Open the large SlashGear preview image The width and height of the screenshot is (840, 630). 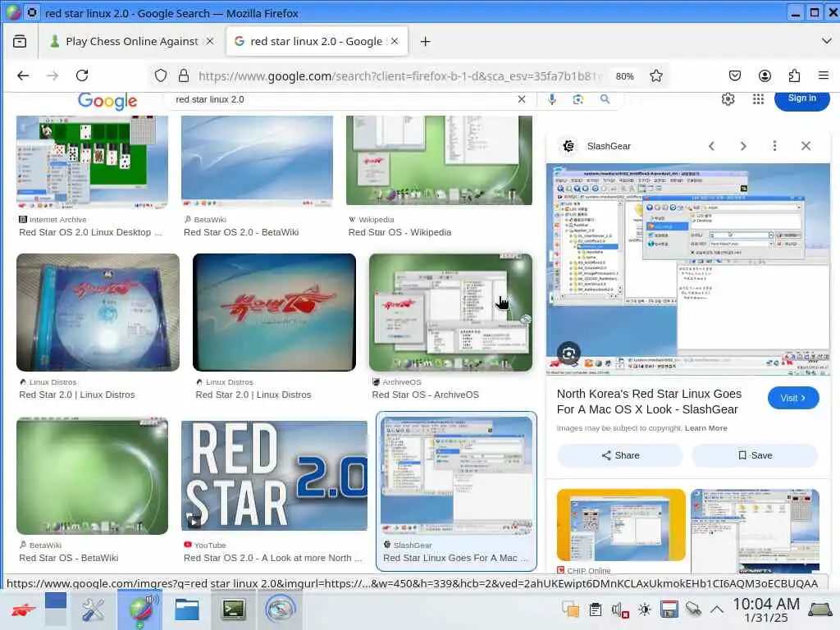(x=688, y=269)
